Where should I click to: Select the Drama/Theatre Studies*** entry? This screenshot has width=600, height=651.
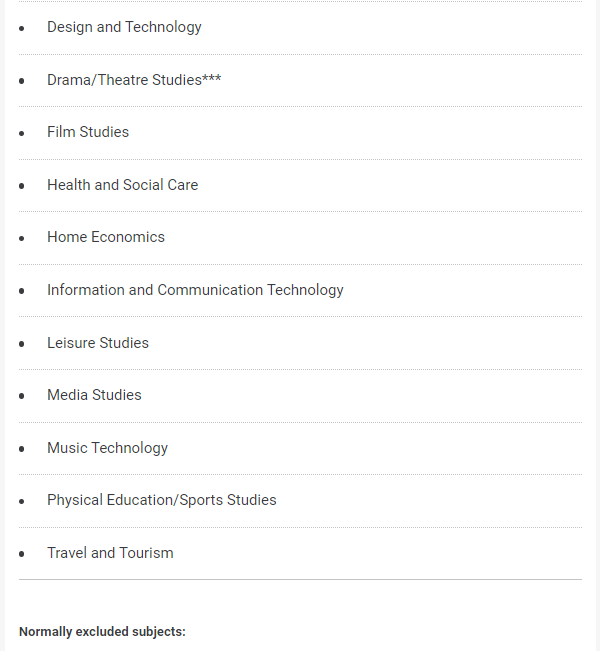(x=134, y=80)
